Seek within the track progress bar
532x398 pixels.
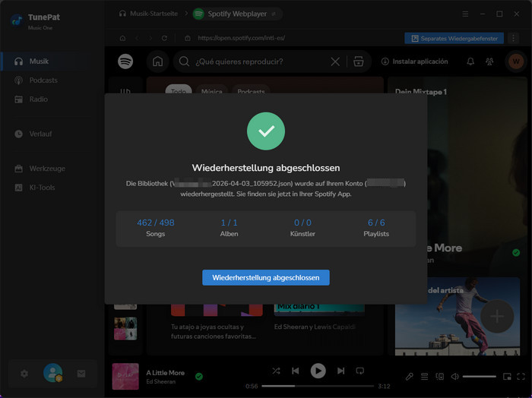318,386
